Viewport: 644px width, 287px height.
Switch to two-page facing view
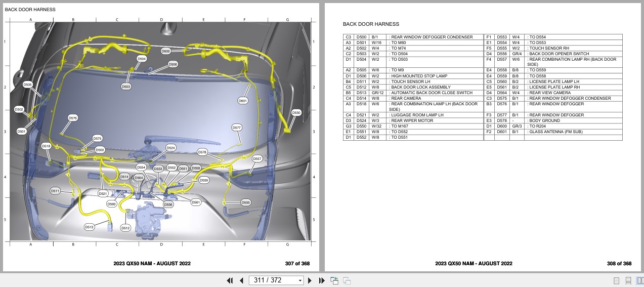click(640, 280)
